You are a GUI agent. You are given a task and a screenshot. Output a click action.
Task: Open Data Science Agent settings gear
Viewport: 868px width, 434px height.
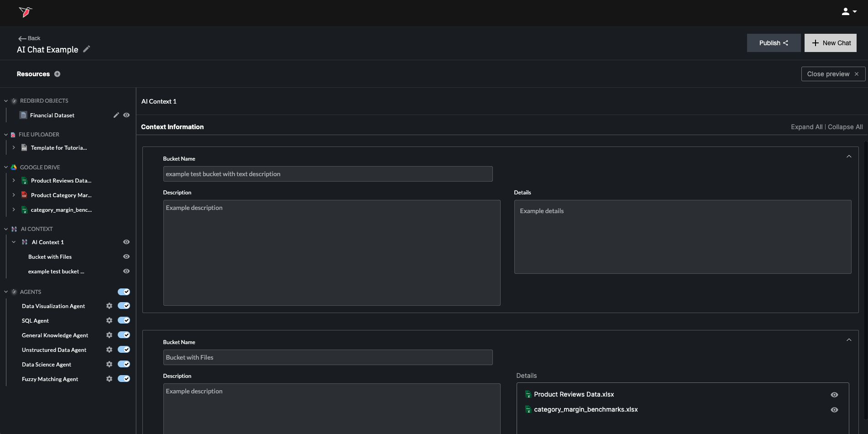[109, 364]
